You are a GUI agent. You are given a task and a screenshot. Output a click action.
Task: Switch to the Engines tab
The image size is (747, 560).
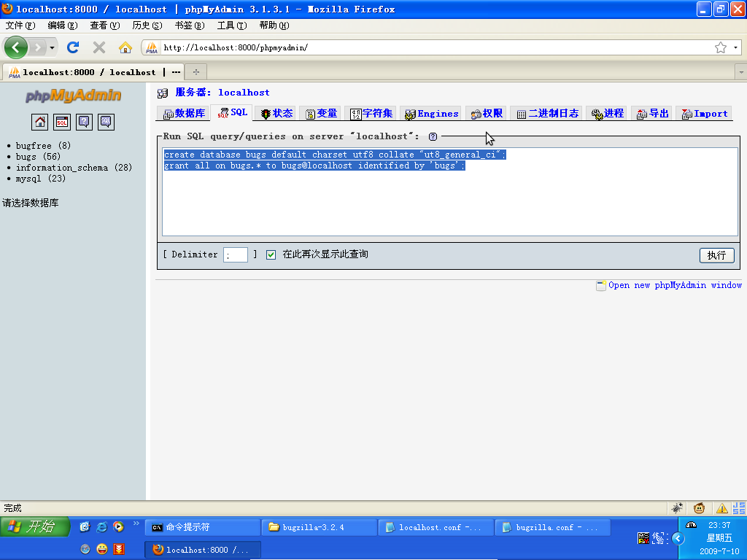(x=431, y=113)
